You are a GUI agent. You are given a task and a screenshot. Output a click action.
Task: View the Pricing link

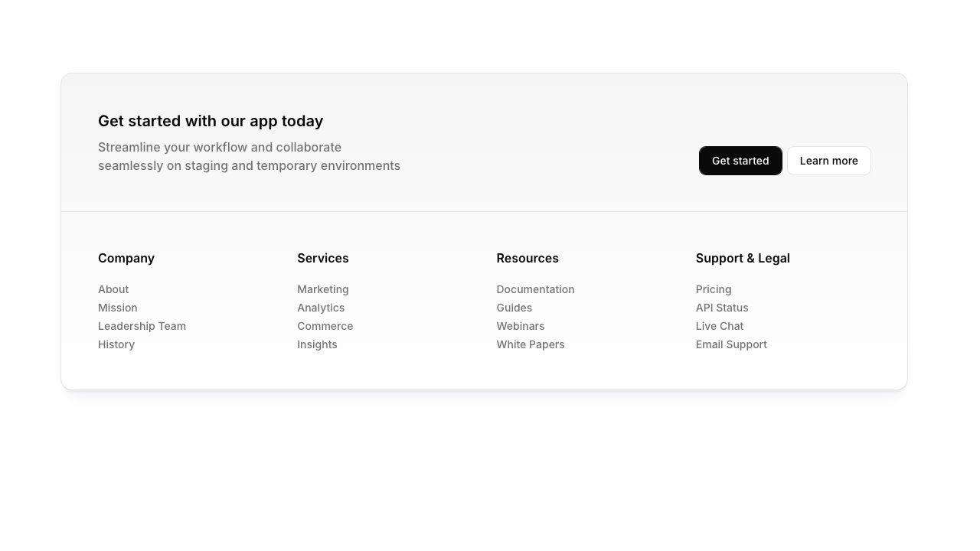click(713, 289)
